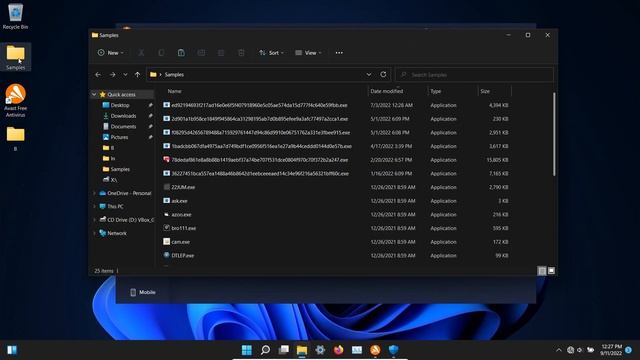Sort by the Name column header
The image size is (640, 360).
click(x=175, y=91)
